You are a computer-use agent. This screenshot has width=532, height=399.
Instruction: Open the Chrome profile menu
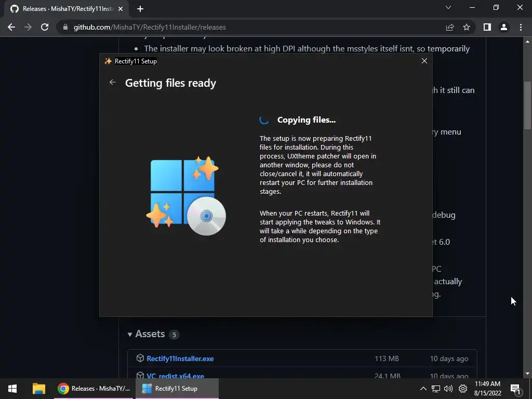504,27
